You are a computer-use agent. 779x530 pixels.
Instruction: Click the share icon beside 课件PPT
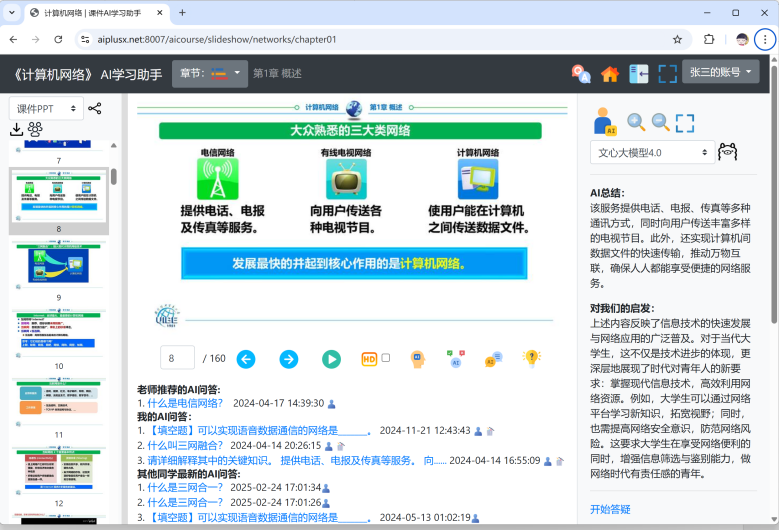(95, 108)
